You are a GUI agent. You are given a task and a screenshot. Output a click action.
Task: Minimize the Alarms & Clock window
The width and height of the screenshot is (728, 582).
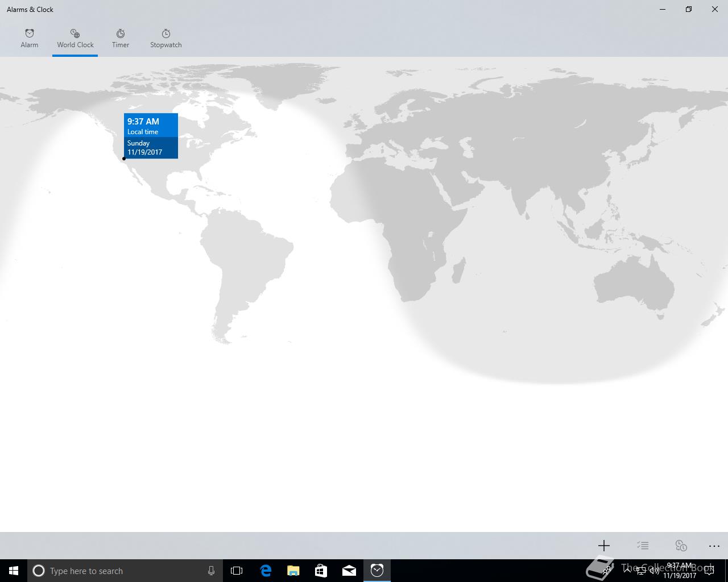pyautogui.click(x=663, y=9)
